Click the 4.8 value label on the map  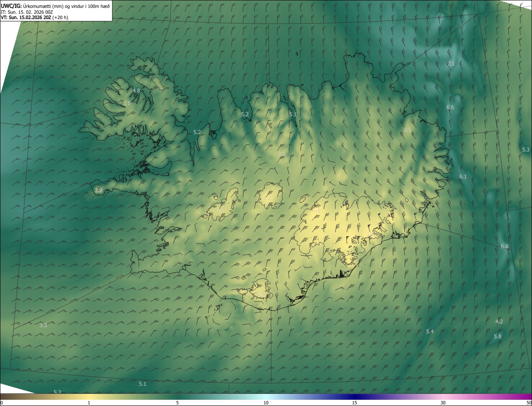tap(136, 90)
